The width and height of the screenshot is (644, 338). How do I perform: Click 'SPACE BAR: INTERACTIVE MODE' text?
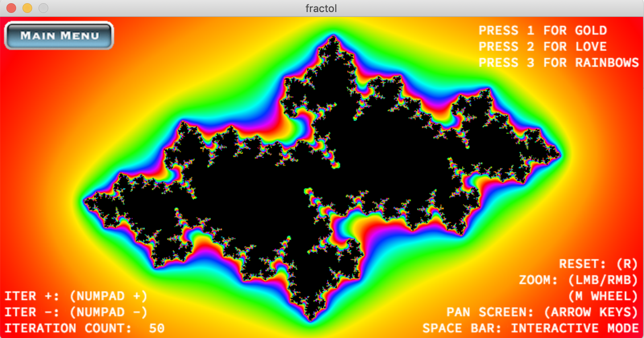click(531, 328)
